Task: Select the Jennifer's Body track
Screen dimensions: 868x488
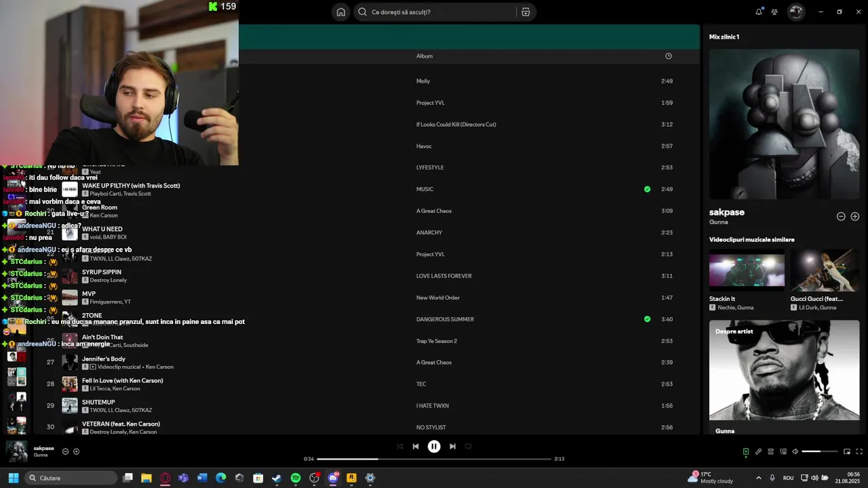Action: (x=366, y=363)
